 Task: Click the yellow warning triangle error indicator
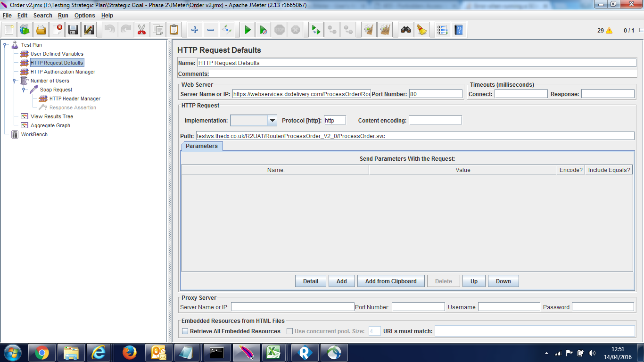609,30
